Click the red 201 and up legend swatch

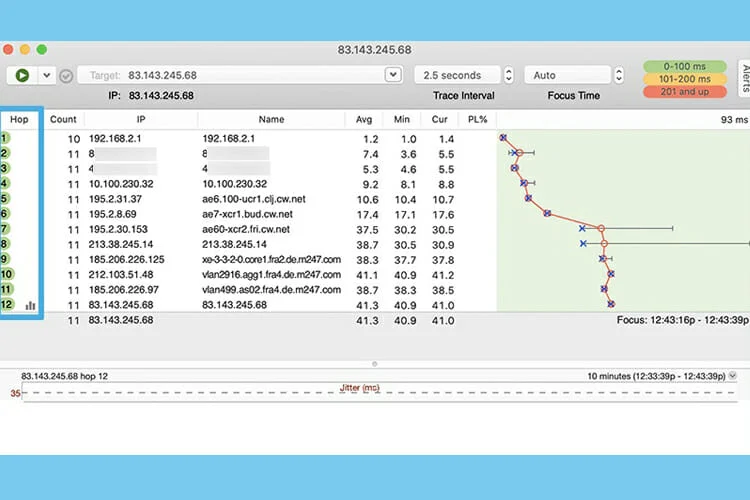click(x=685, y=92)
